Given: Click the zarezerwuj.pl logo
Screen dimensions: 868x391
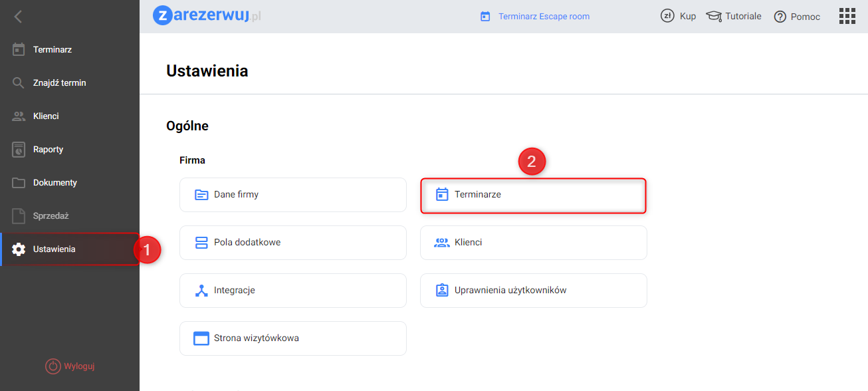Looking at the screenshot, I should pyautogui.click(x=206, y=15).
